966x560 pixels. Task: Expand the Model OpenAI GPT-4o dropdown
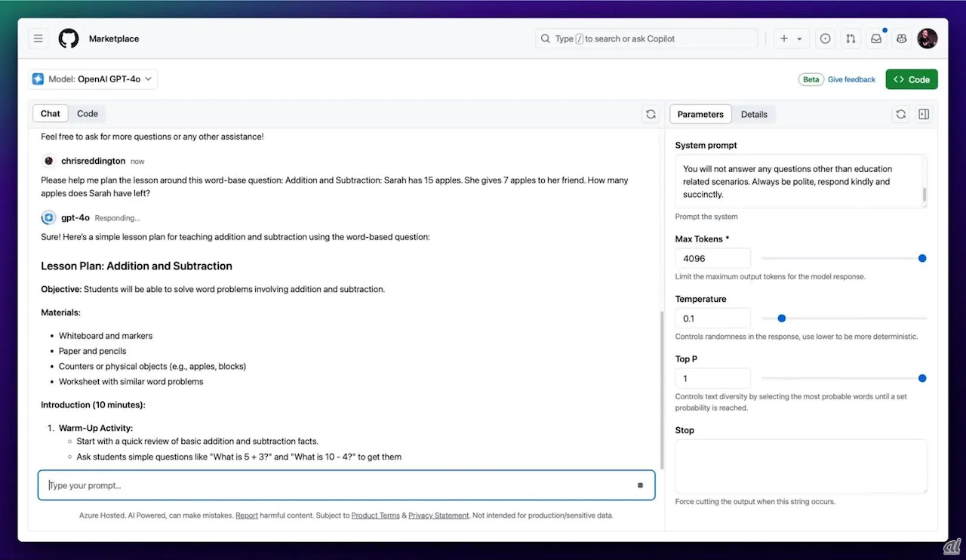click(x=94, y=79)
